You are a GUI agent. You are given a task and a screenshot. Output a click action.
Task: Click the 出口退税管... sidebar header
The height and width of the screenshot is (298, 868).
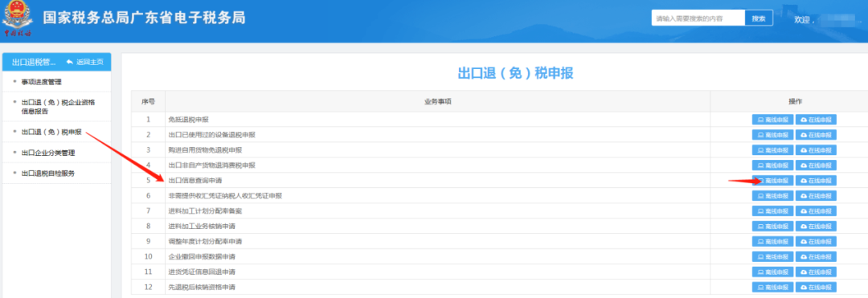34,62
